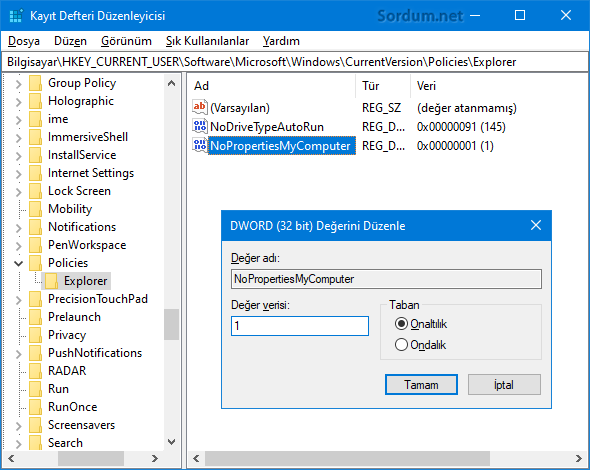Click the PushNotifications folder icon
590x470 pixels.
(35, 353)
